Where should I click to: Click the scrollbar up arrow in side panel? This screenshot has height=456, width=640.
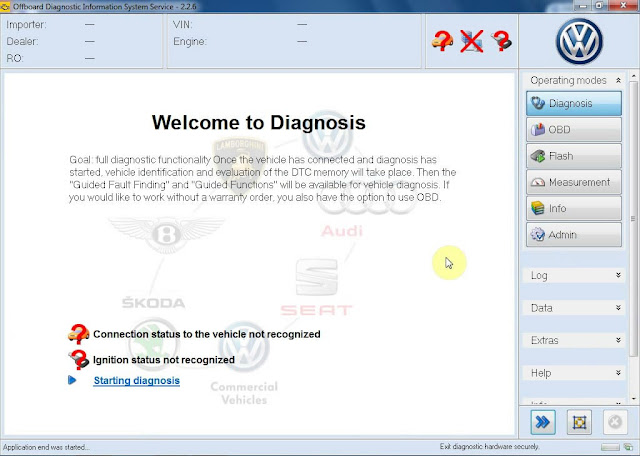[x=633, y=76]
